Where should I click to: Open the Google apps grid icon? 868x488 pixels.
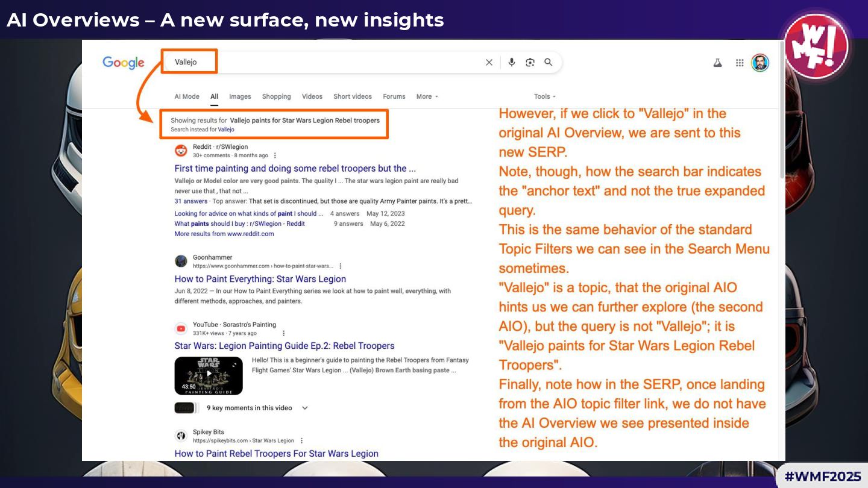740,63
